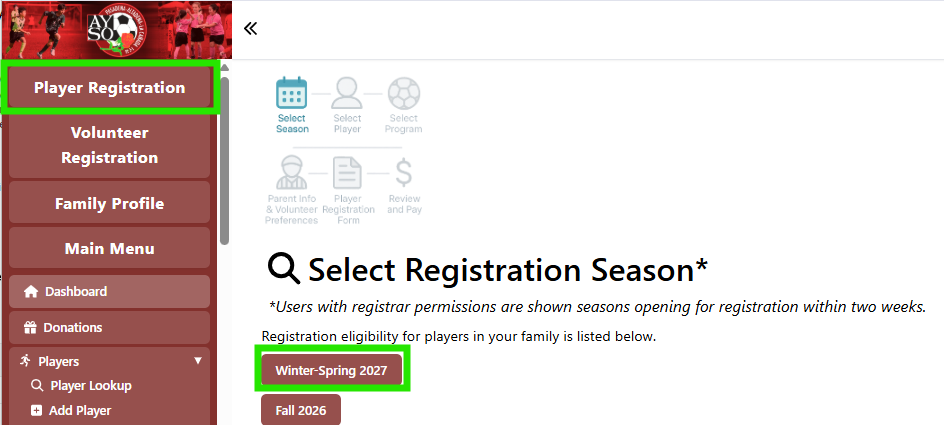Open Add Player in sidebar
The image size is (944, 425).
click(80, 411)
